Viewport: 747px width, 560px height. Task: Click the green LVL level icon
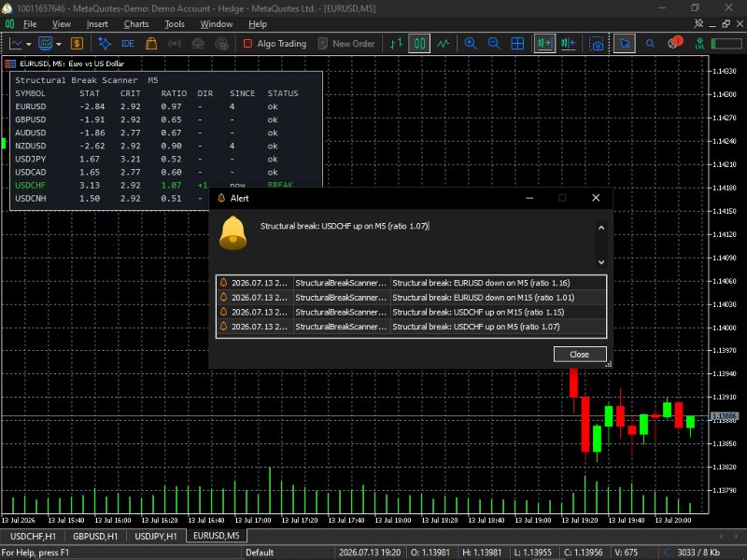(x=699, y=43)
